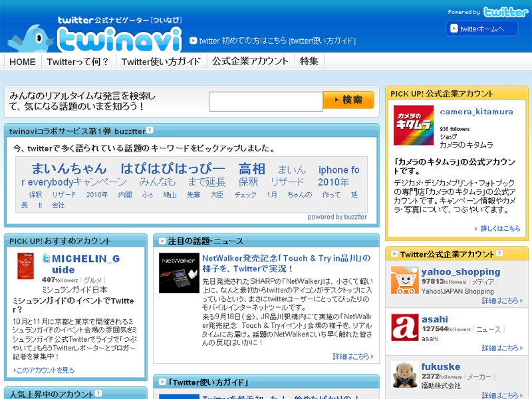Viewport: 532px width, 399px height.
Task: Click keyword 鳩山
Action: coord(170,194)
